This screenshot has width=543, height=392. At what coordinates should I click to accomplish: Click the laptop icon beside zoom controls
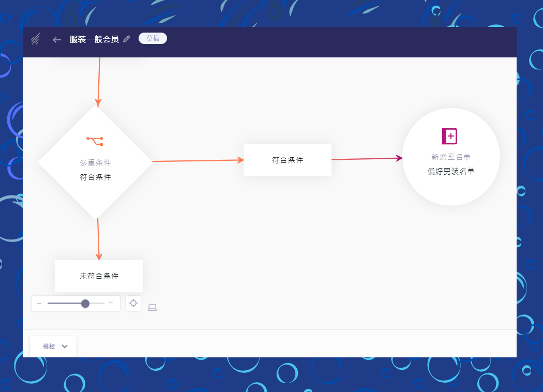click(152, 308)
